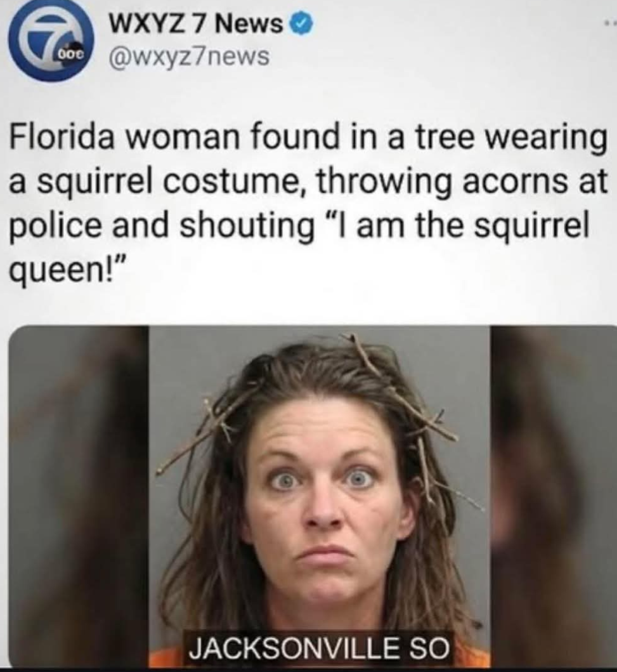
Task: Click the blue verified checkmark badge
Action: (302, 25)
